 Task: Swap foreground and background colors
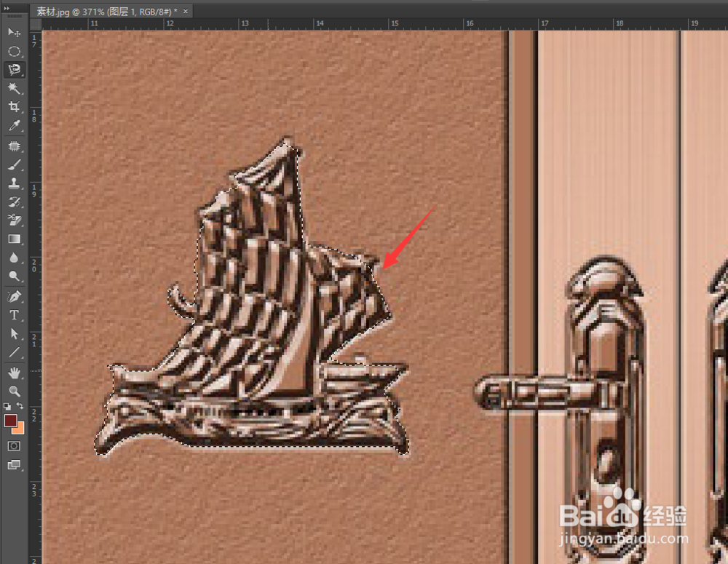coord(20,406)
